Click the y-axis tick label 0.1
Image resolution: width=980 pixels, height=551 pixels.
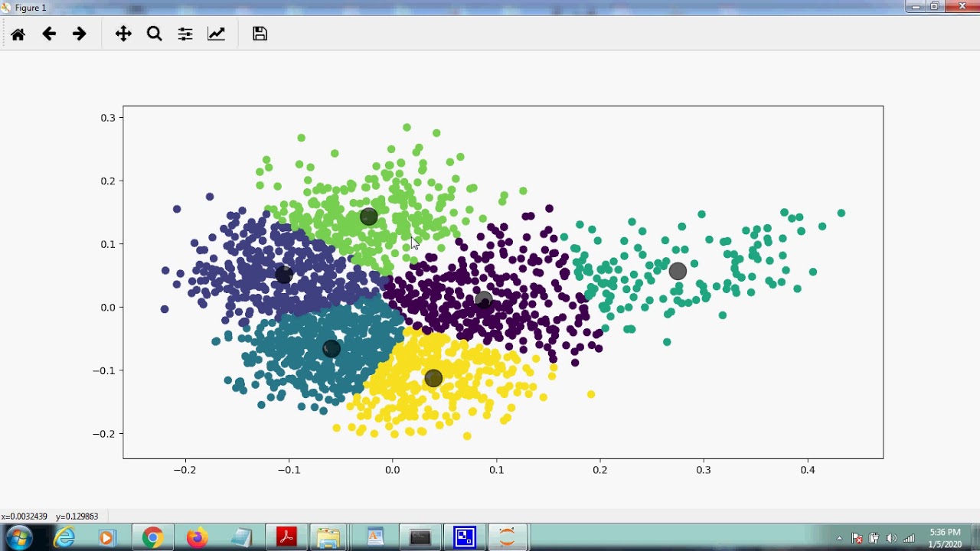coord(108,244)
